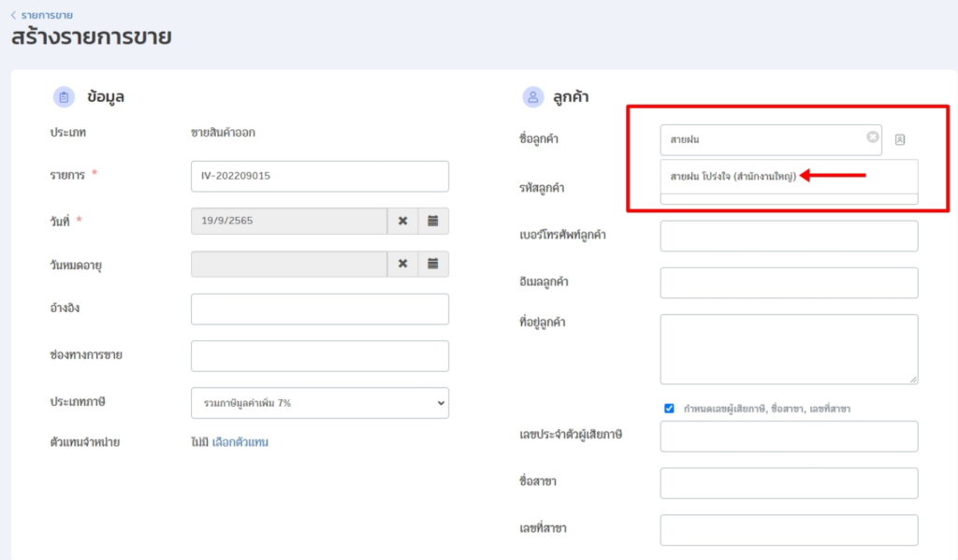Open calendar picker for วันที่ field
958x560 pixels.
pyautogui.click(x=433, y=221)
